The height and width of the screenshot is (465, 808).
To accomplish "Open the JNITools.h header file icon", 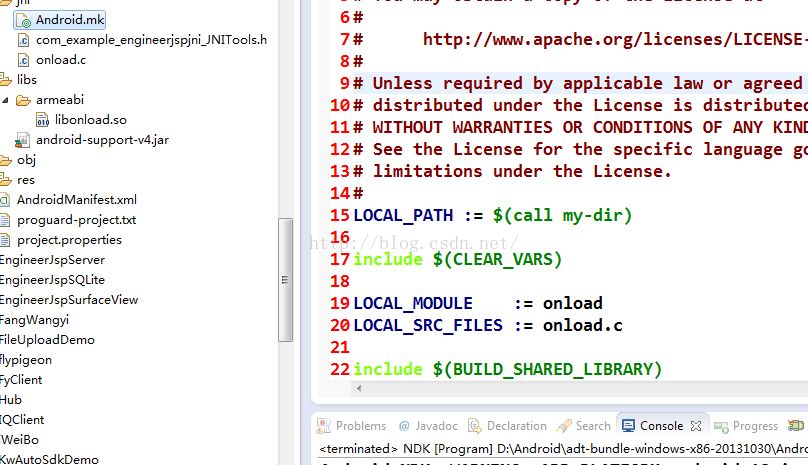I will (x=24, y=40).
